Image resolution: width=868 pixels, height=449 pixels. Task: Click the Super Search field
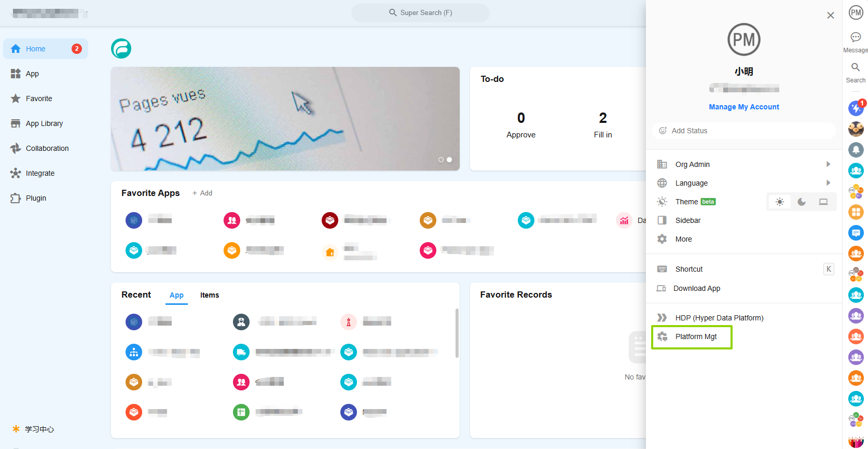(x=420, y=12)
